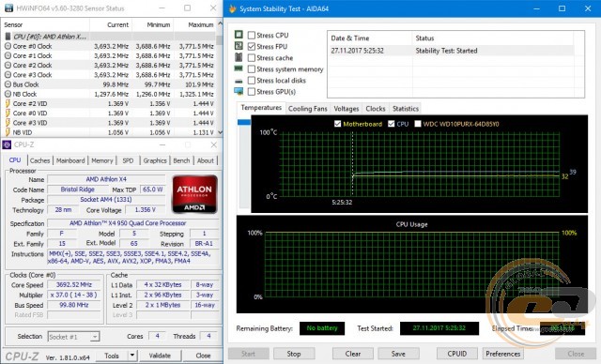601x364 pixels.
Task: Switch to the Cooling Fans tab
Action: [x=308, y=109]
